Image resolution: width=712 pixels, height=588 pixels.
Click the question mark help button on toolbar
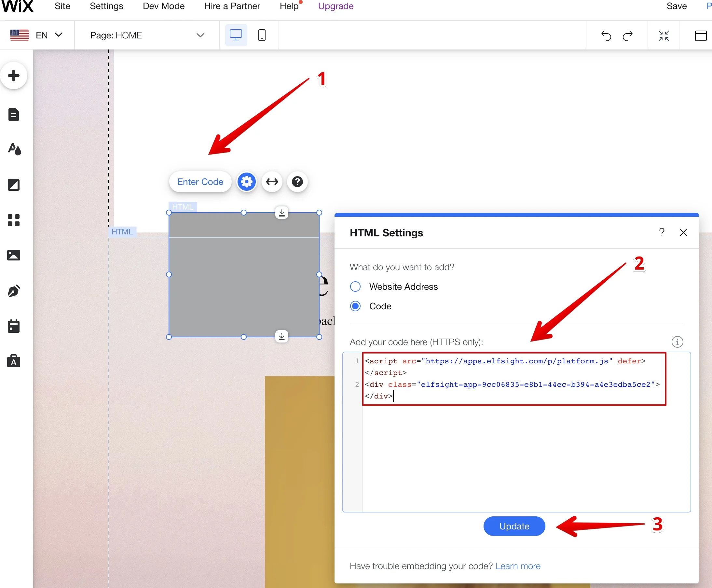click(x=297, y=182)
